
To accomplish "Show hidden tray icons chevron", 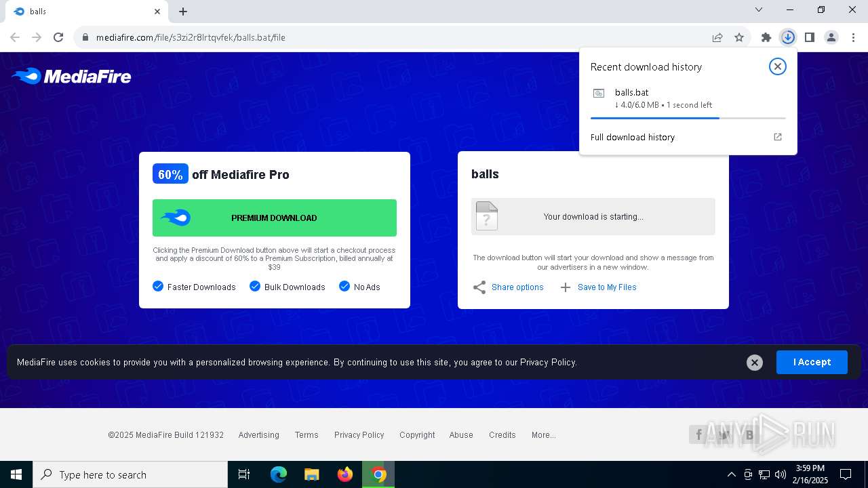I will (x=731, y=474).
